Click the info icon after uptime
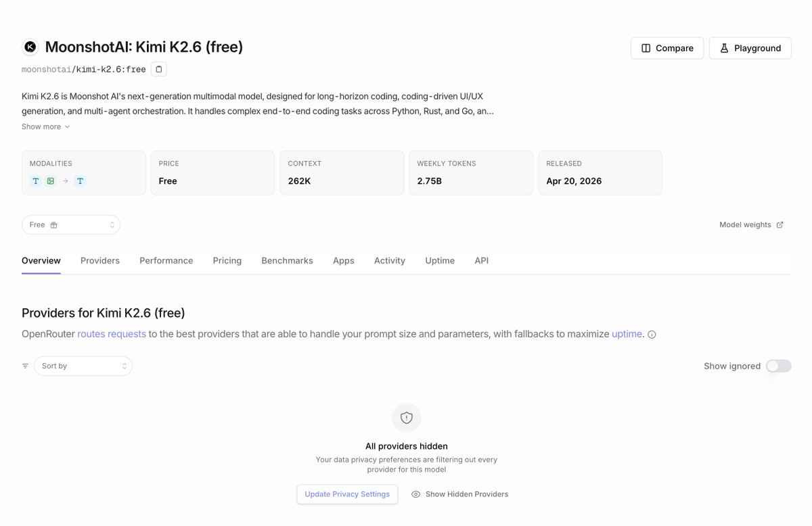Screen dimensions: 812x526 [x=652, y=334]
